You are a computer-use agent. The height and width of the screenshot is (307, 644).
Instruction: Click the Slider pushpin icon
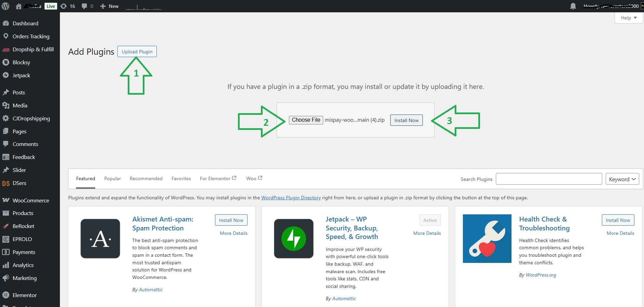6,170
